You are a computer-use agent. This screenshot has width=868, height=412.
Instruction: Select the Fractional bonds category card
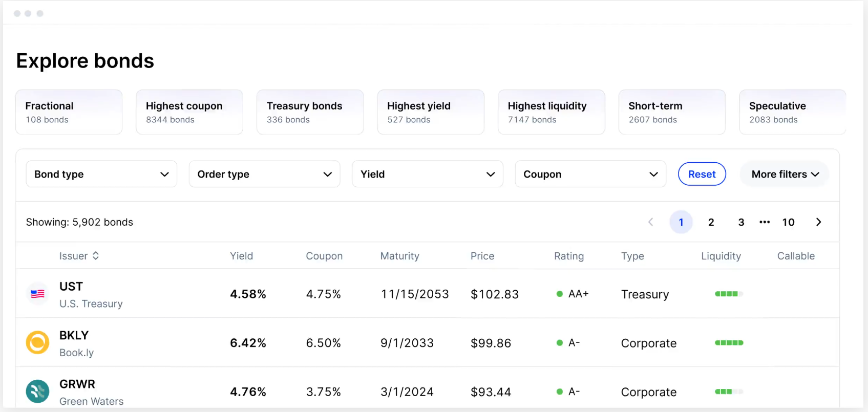coord(69,112)
